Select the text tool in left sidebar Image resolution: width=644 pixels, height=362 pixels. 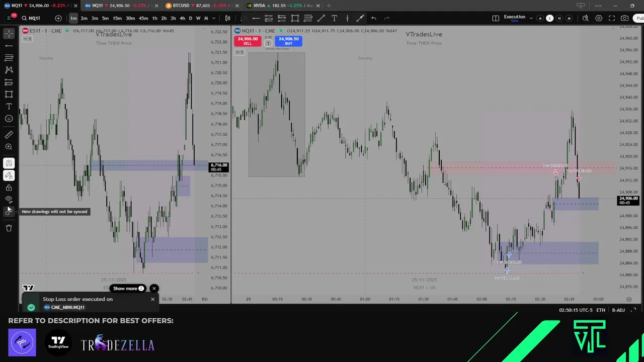tap(9, 107)
